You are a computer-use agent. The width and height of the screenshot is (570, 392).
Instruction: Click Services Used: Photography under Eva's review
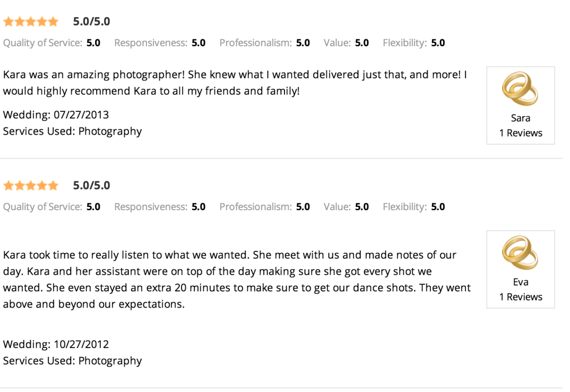click(72, 361)
